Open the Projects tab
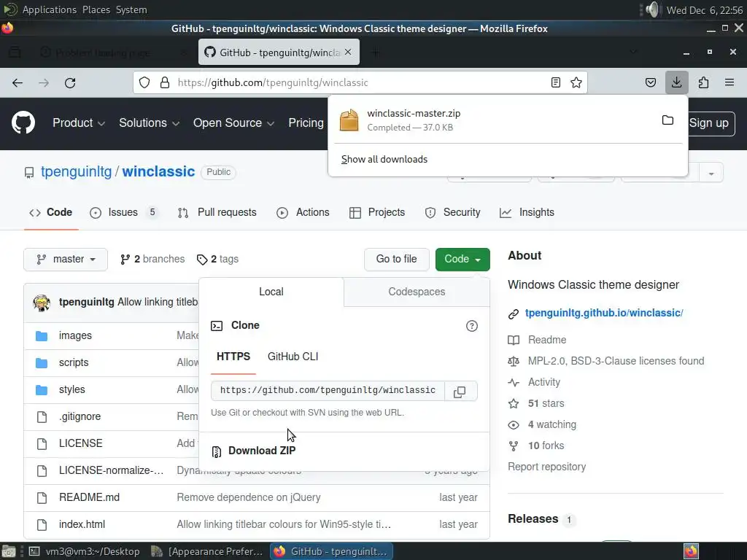 point(377,212)
